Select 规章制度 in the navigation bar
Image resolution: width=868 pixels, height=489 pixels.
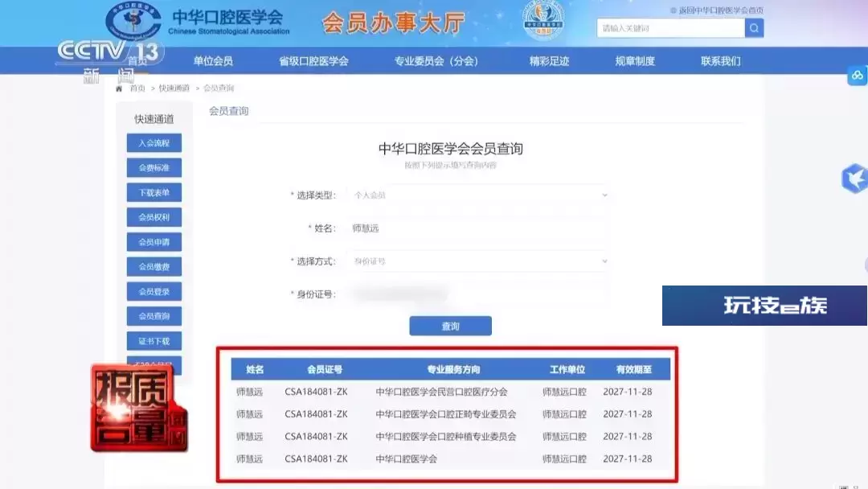click(635, 61)
